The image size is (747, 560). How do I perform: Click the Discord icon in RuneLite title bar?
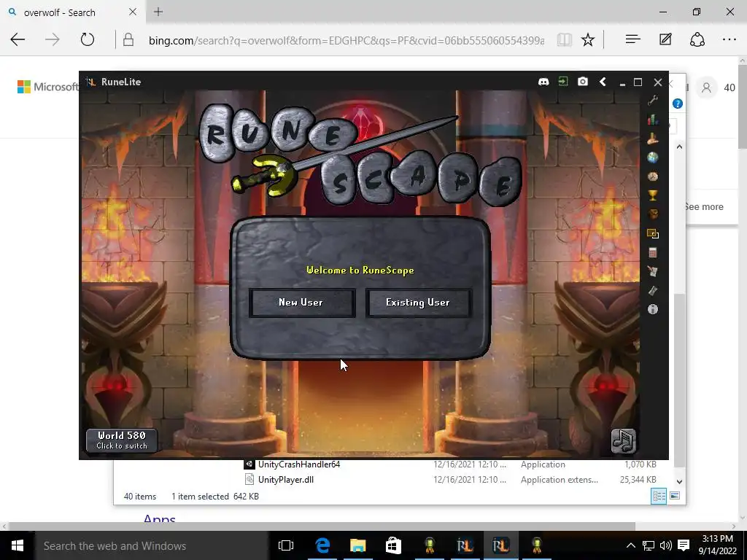(x=543, y=82)
